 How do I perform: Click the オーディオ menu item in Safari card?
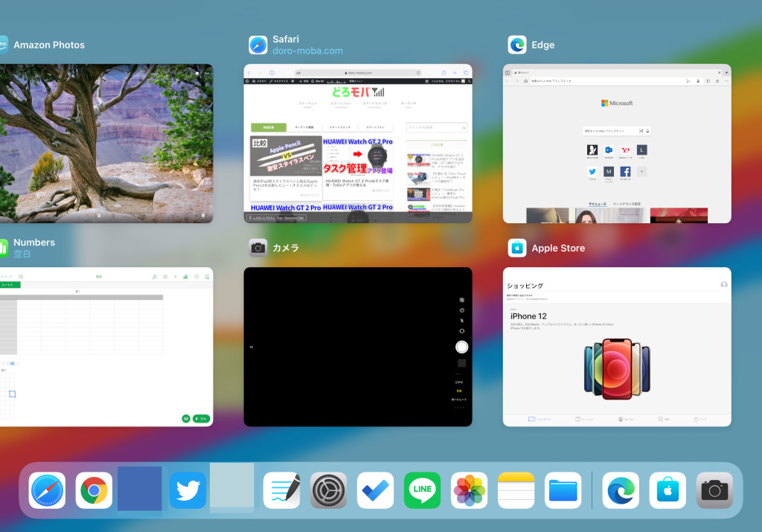pyautogui.click(x=409, y=104)
